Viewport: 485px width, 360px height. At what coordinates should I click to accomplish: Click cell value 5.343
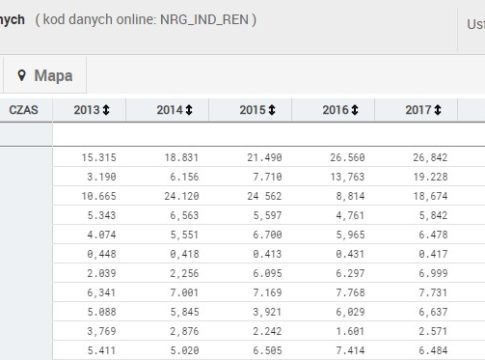tap(102, 215)
